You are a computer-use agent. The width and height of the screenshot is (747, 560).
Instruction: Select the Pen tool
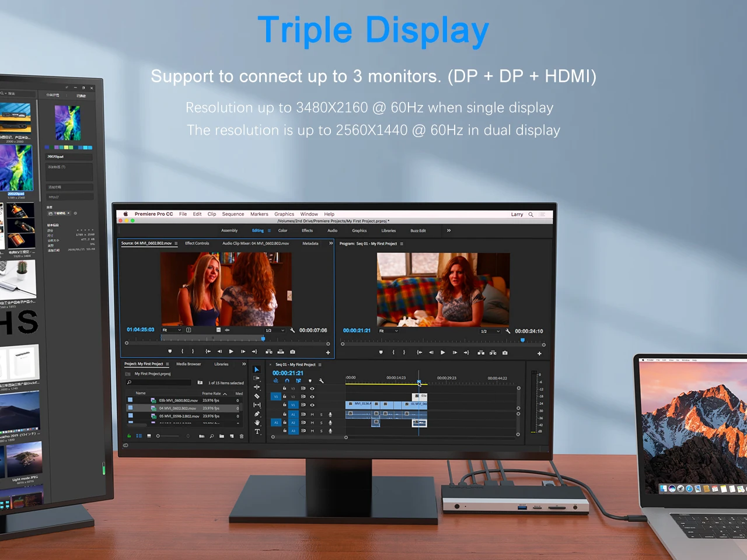coord(257,414)
